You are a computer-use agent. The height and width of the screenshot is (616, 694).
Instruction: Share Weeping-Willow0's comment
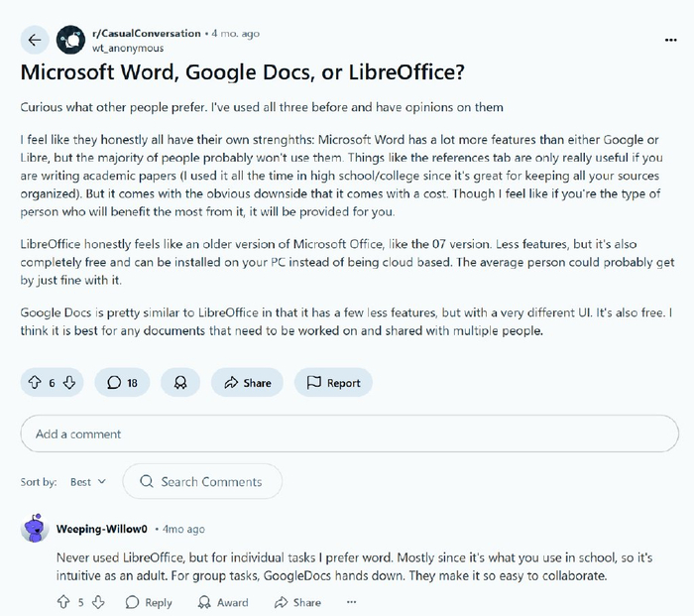(x=297, y=602)
